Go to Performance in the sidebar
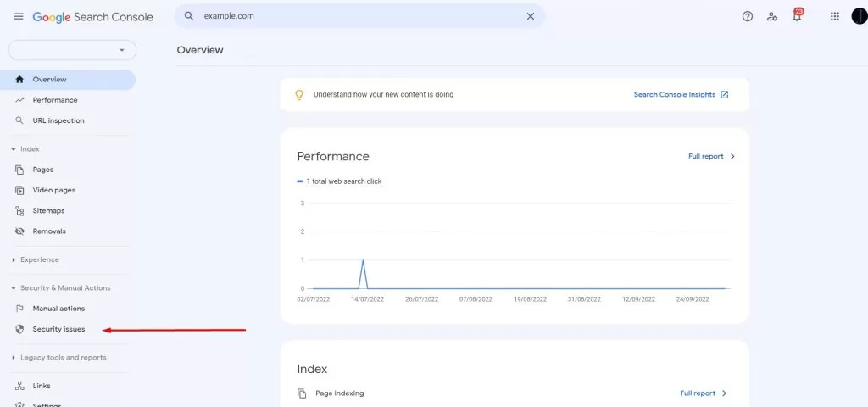The height and width of the screenshot is (407, 868). pyautogui.click(x=55, y=100)
